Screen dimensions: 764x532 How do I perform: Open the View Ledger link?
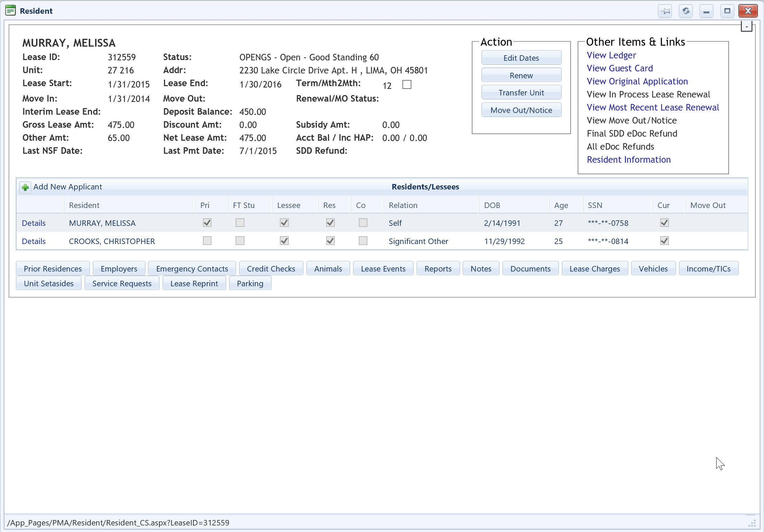[x=611, y=55]
